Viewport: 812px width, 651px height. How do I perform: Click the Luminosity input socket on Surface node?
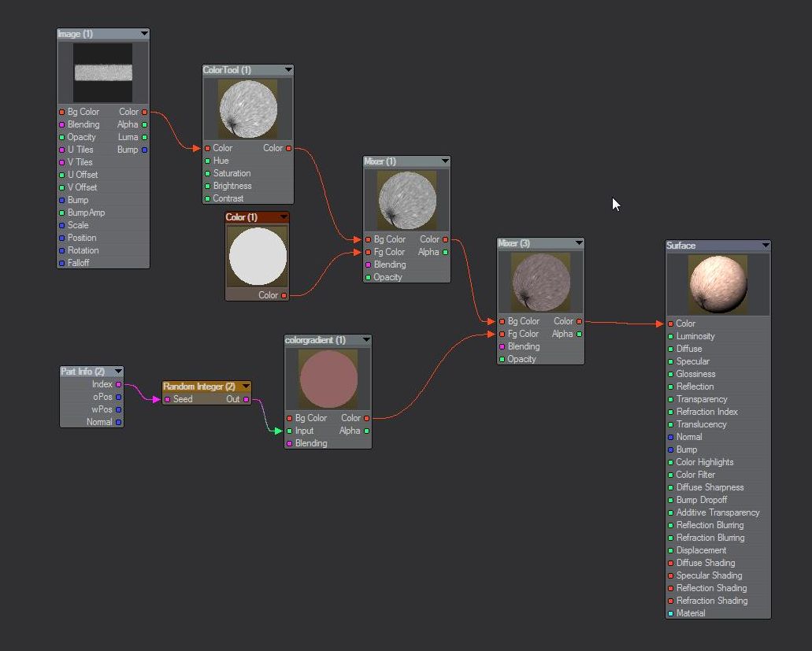[x=671, y=336]
